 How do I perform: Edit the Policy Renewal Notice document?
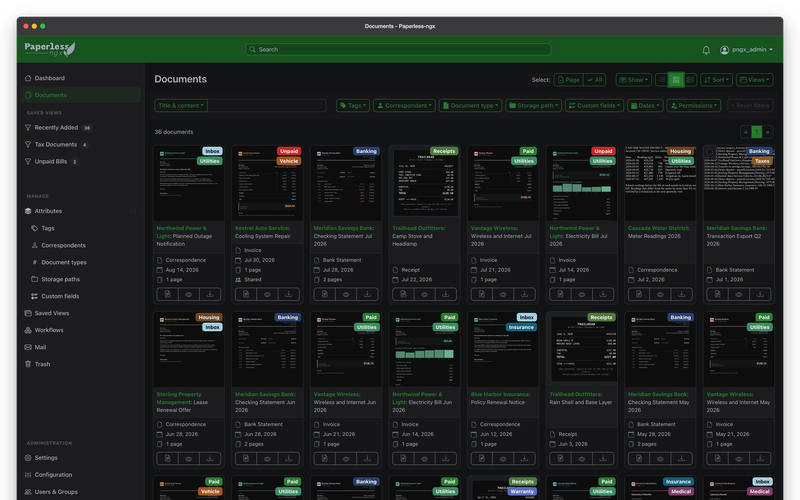point(482,458)
